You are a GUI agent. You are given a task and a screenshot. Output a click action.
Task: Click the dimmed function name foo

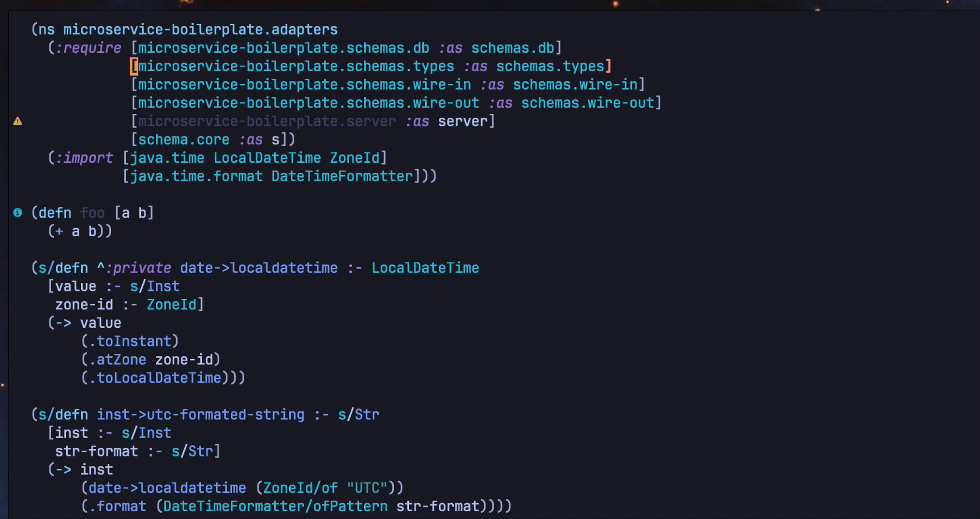[92, 213]
